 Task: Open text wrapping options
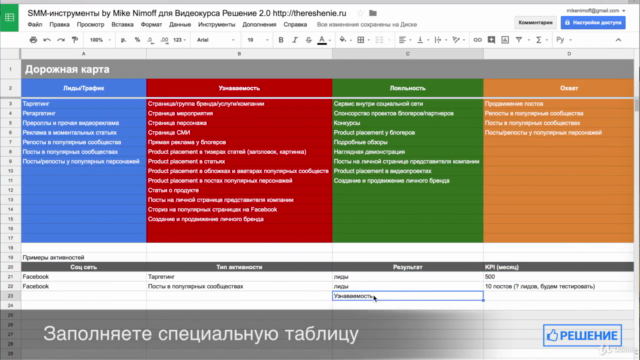438,40
